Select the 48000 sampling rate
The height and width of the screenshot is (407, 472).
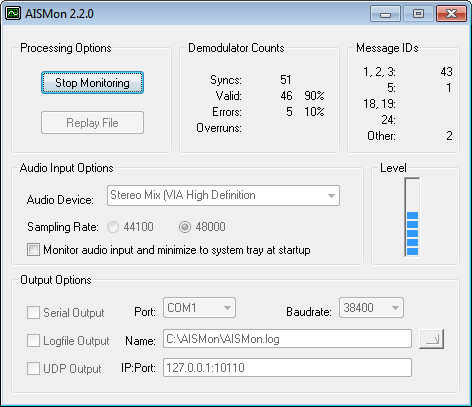click(185, 227)
